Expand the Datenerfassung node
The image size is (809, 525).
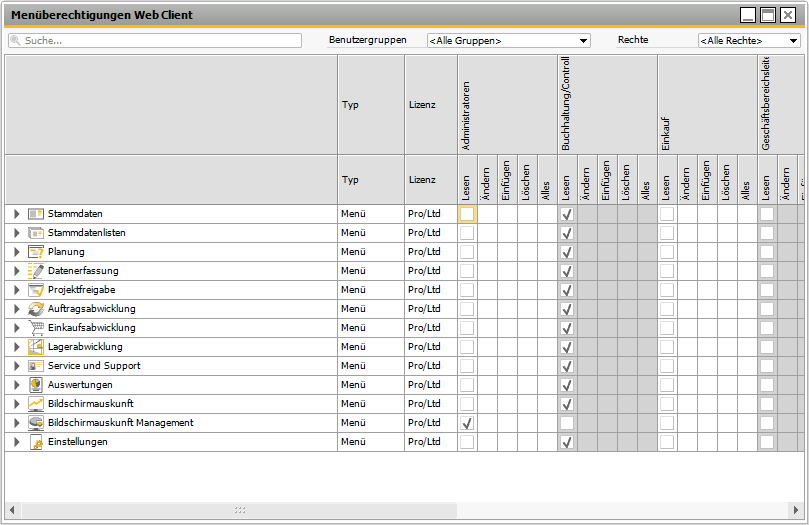pyautogui.click(x=17, y=271)
